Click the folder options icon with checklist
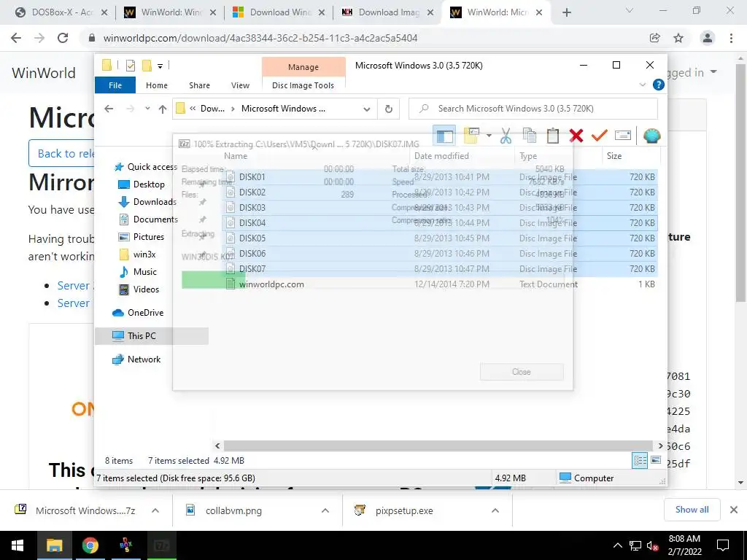 (471, 136)
